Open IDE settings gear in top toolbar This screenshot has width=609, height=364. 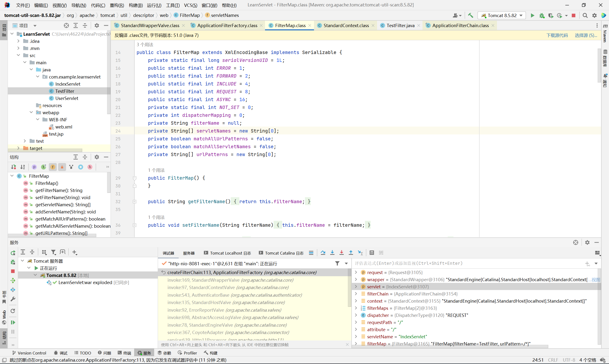[594, 15]
